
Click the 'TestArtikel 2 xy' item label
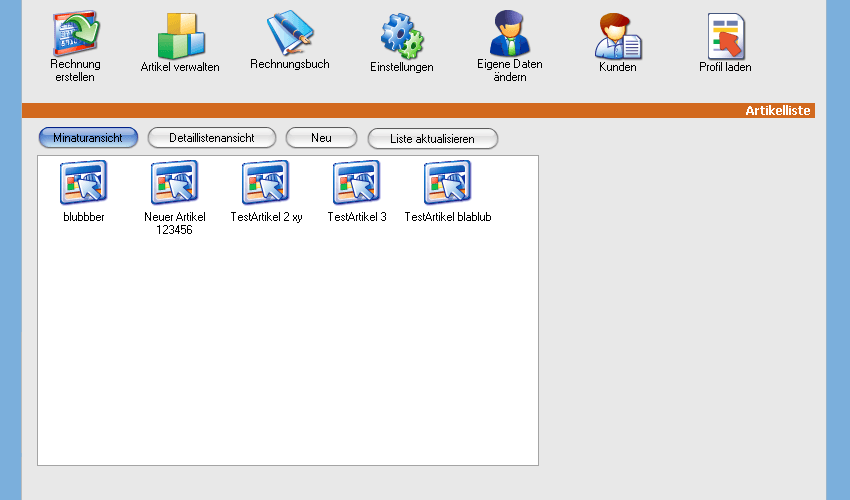pyautogui.click(x=266, y=217)
